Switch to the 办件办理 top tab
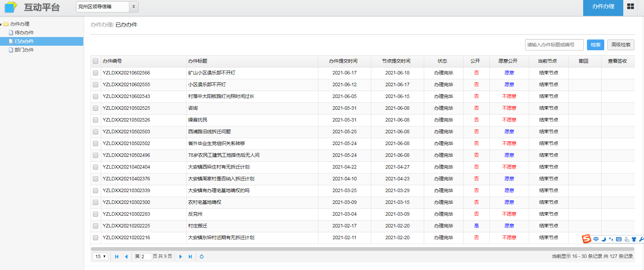This screenshot has width=644, height=270. point(603,7)
